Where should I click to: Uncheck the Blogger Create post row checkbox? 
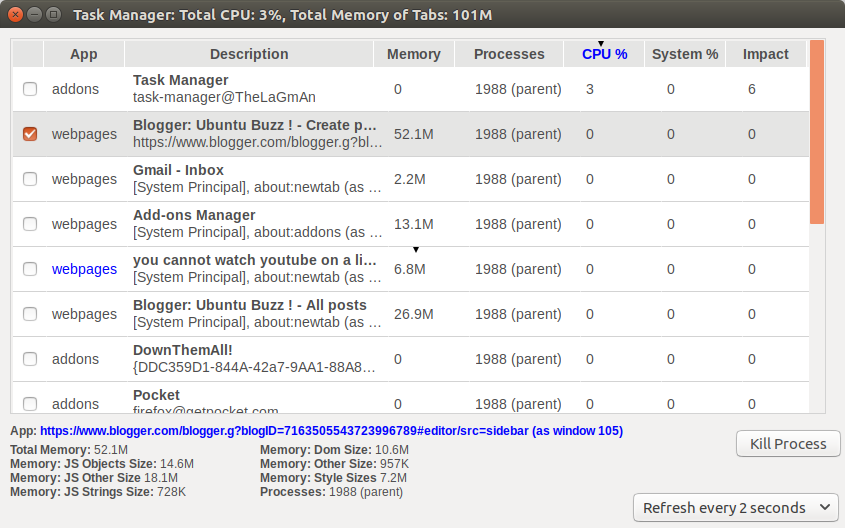30,134
